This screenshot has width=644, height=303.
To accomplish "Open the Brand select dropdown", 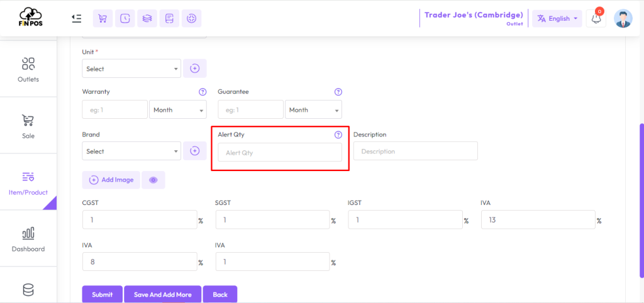I will click(131, 151).
